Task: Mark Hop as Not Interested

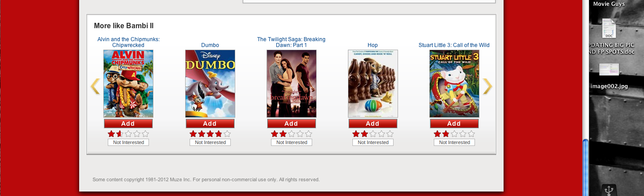Action: pos(373,142)
